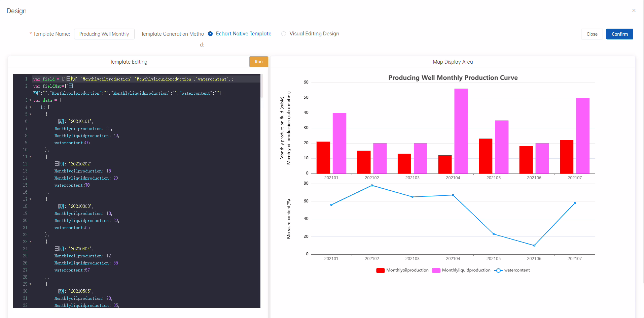Fold the code block at line 17
The height and width of the screenshot is (318, 644).
31,199
